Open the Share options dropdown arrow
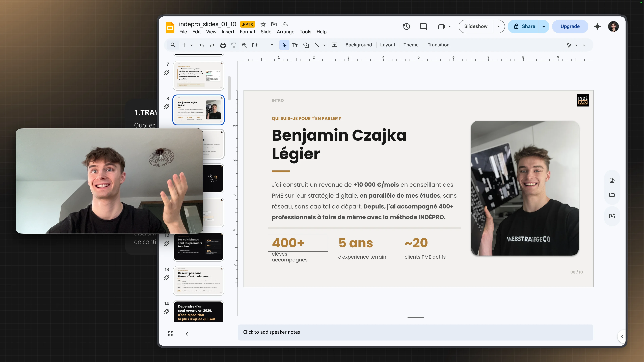The image size is (644, 362). (x=544, y=26)
